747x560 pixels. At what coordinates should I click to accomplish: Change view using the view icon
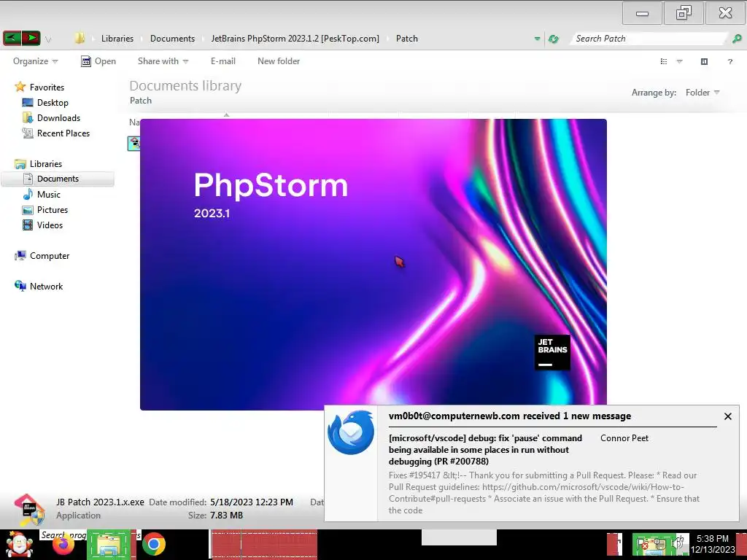[664, 61]
